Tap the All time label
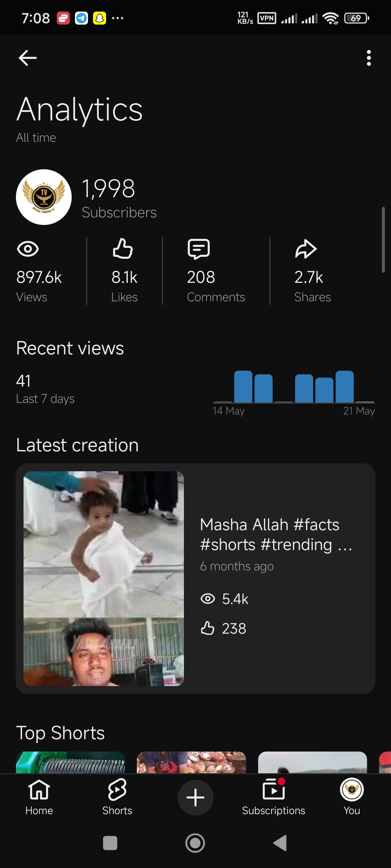 [36, 138]
